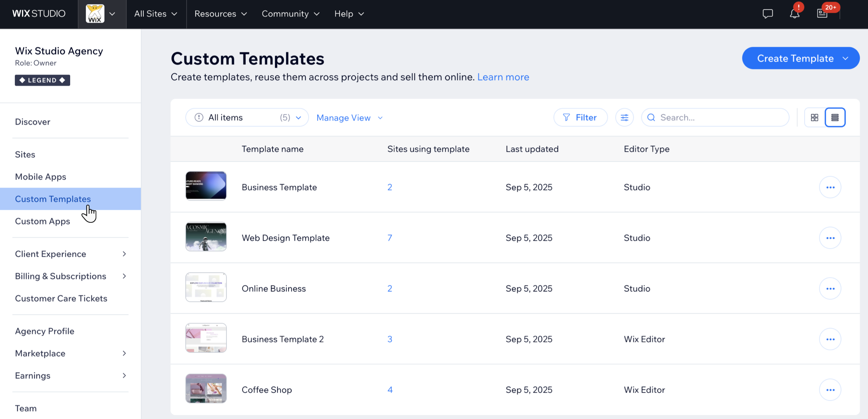Follow the Learn more link
The image size is (868, 419).
pos(503,77)
